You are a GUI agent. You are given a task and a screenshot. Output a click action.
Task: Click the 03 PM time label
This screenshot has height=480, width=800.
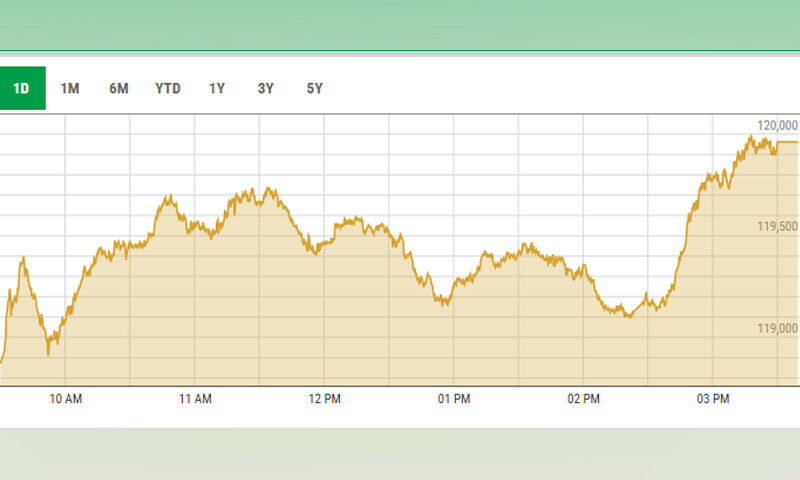713,400
